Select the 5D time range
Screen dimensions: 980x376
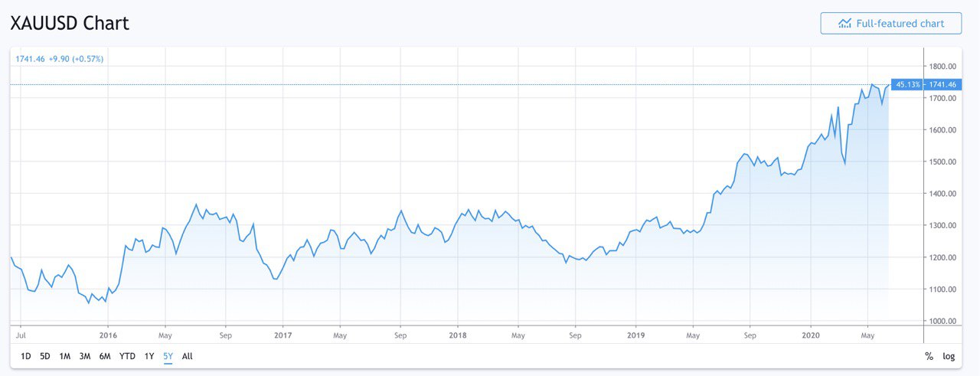(46, 356)
